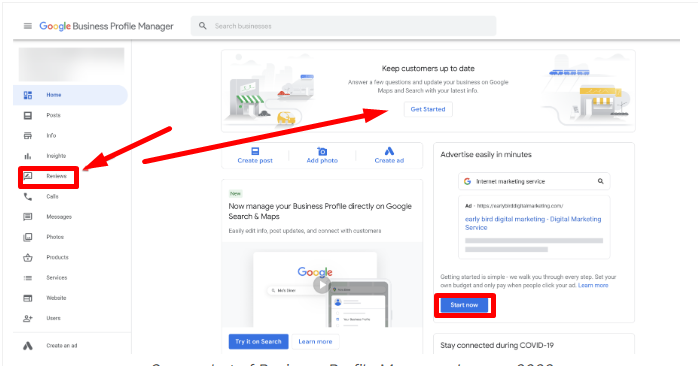Click the Create ad icon in quick actions

point(389,151)
